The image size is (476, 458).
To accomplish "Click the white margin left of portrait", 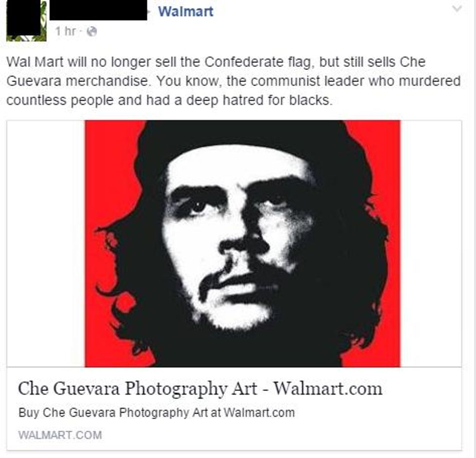I will [x=46, y=244].
